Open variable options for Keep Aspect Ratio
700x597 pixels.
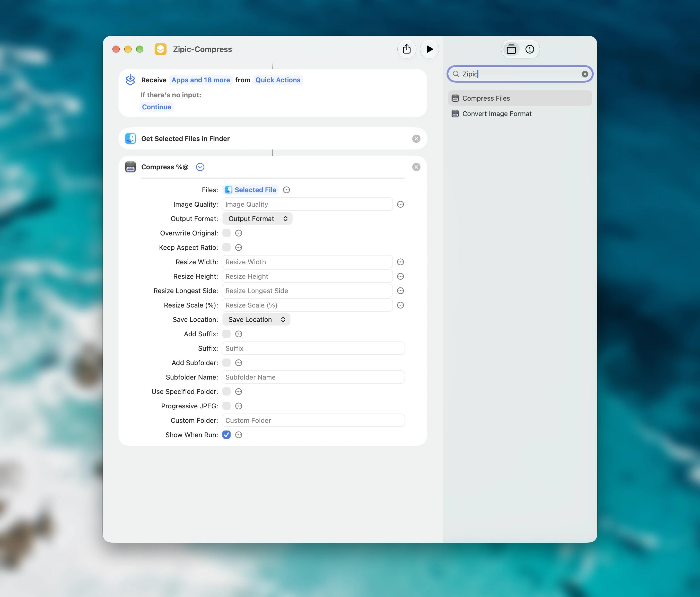(x=239, y=248)
